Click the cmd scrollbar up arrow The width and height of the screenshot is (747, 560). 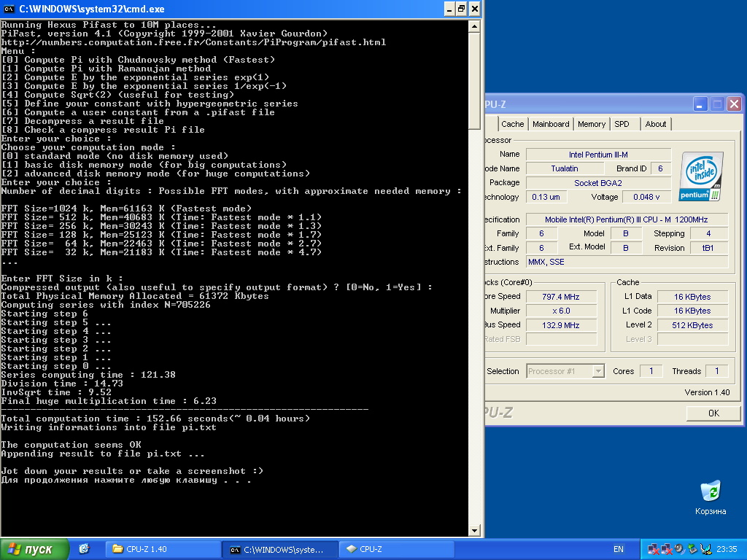click(474, 26)
